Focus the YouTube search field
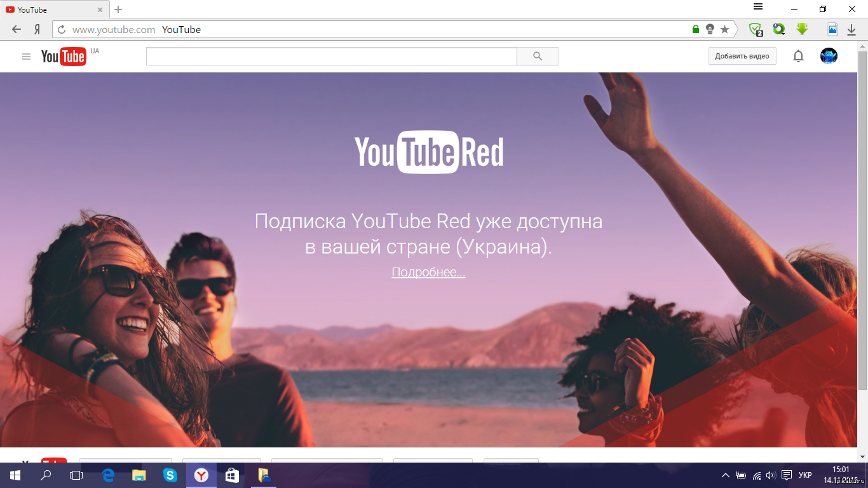This screenshot has height=488, width=868. coord(331,56)
